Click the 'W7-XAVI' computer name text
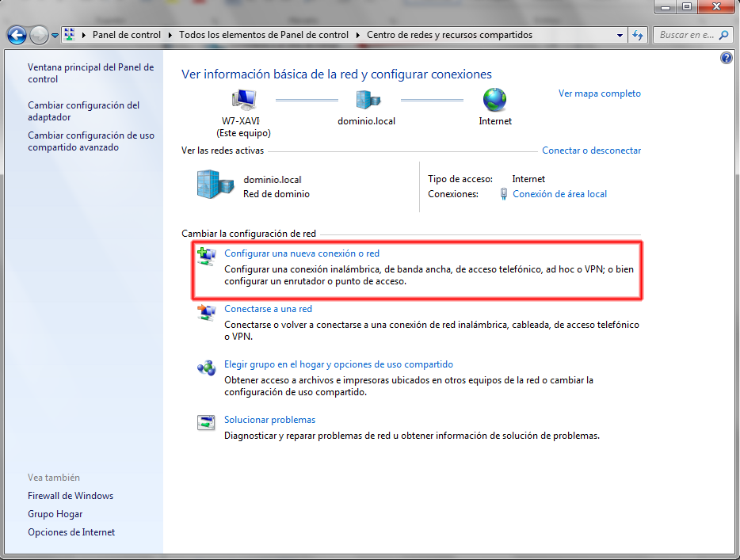The image size is (740, 560). pyautogui.click(x=241, y=121)
